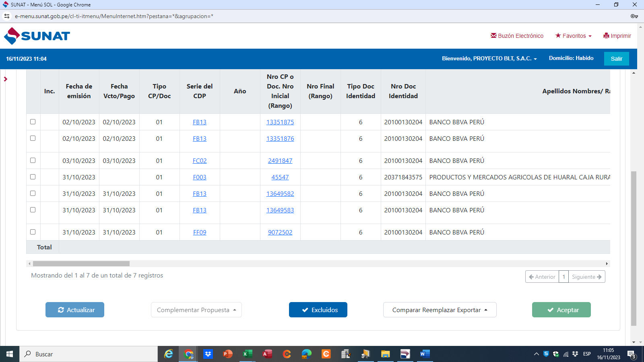Click the Imprimir printer icon
Screen dimensions: 644x362
606,36
